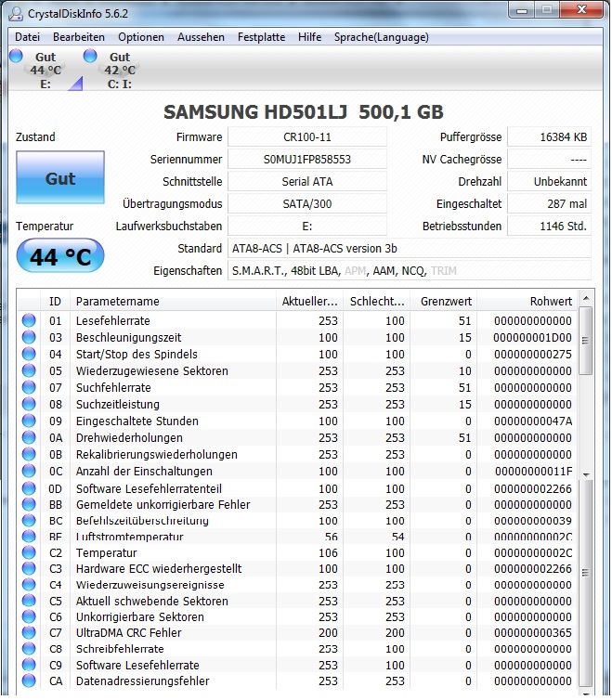The width and height of the screenshot is (612, 700).
Task: Open the Aussehen menu
Action: (201, 37)
